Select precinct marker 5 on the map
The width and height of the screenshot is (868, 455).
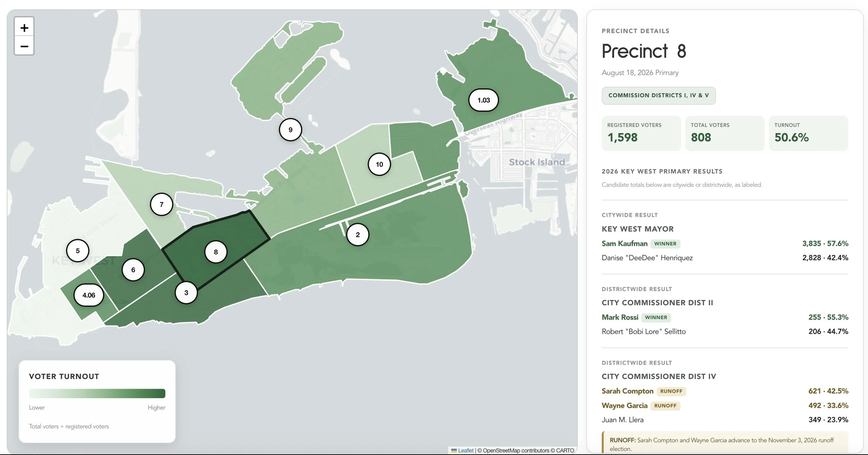click(78, 250)
